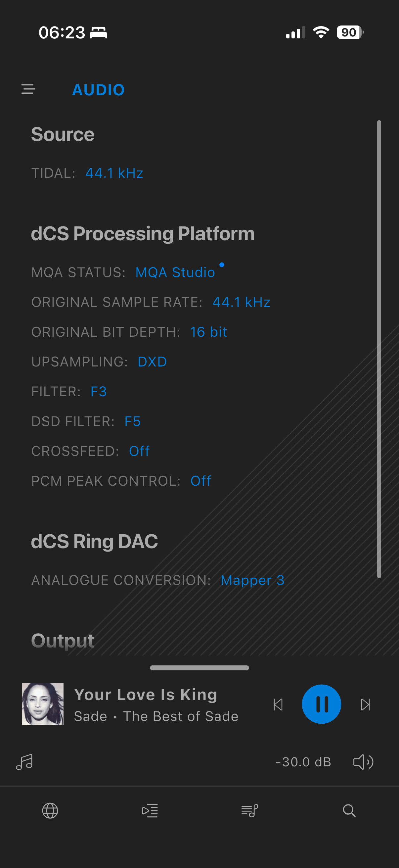Skip to the next track
Viewport: 399px width, 868px height.
[365, 704]
